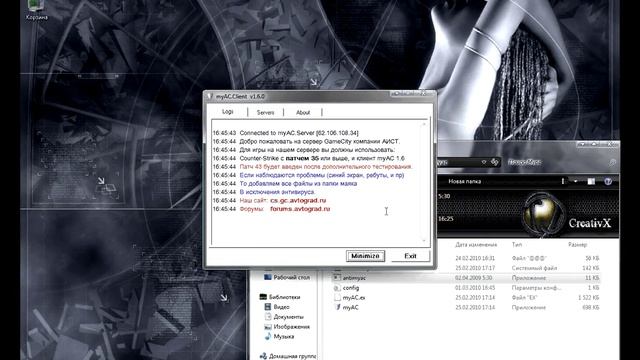
Task: Open the Музыка library
Action: (284, 336)
